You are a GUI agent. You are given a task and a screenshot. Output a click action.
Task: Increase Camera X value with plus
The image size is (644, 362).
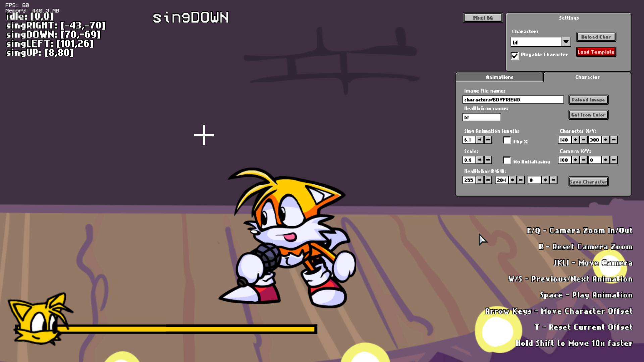point(576,160)
